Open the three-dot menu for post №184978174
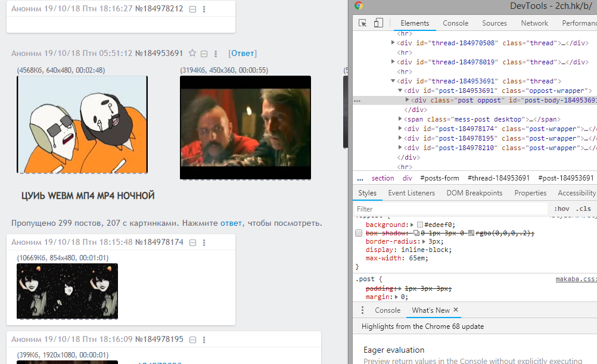Image resolution: width=597 pixels, height=364 pixels. point(204,242)
